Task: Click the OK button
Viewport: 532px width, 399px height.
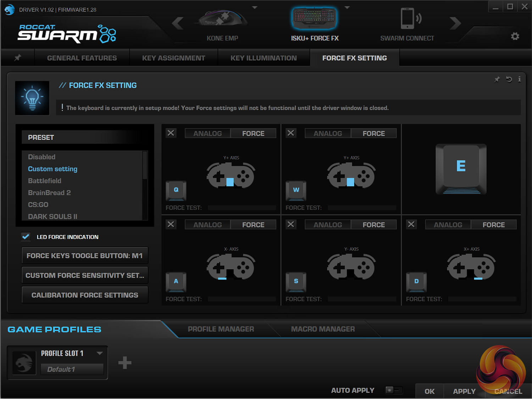Action: coord(430,391)
